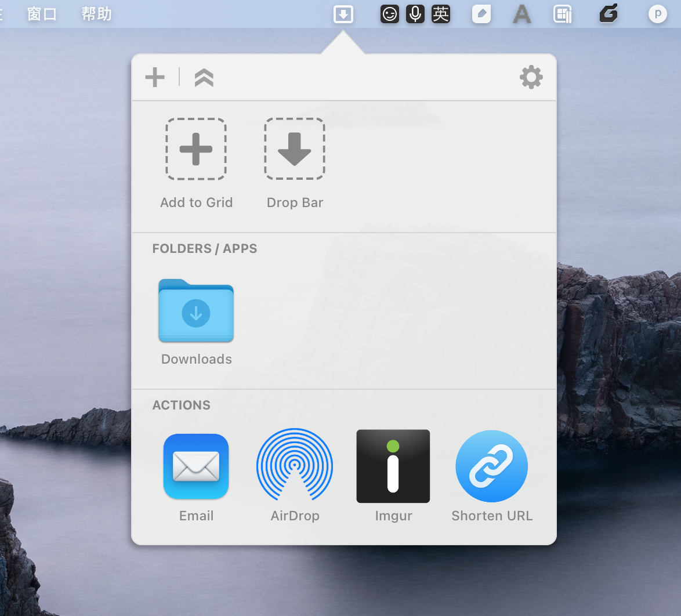Viewport: 681px width, 616px height.
Task: Click the Shorten URL action
Action: coord(491,466)
